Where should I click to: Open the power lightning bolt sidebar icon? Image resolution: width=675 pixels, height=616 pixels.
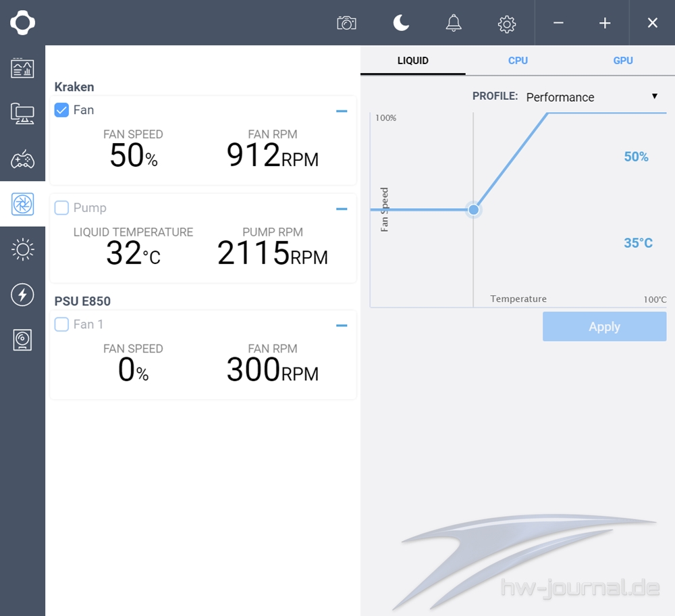point(22,294)
